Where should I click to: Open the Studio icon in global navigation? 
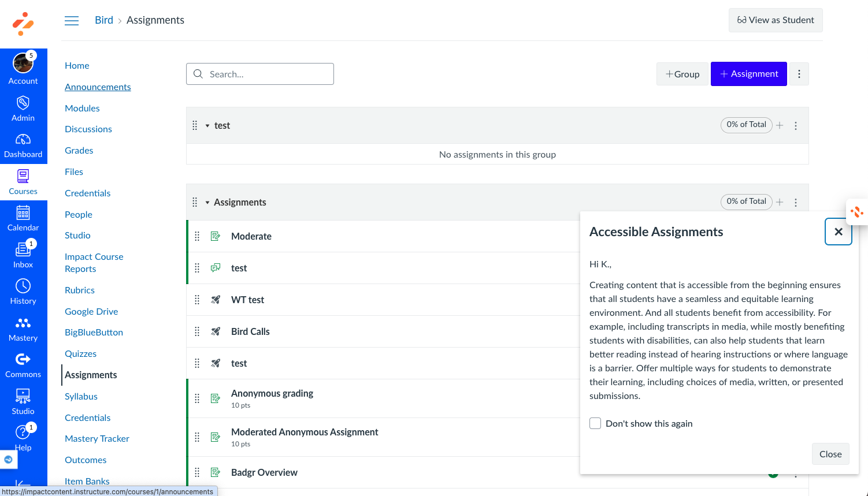pyautogui.click(x=23, y=397)
